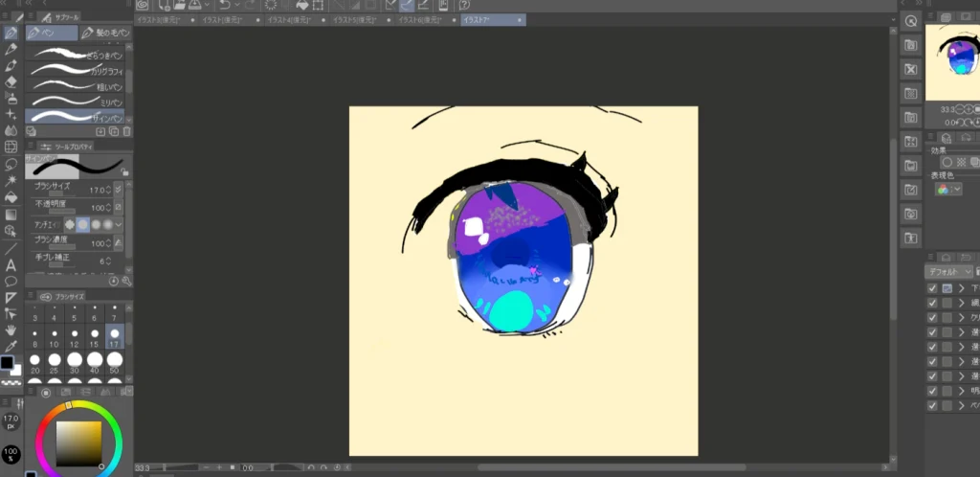Select the Fill bucket tool
980x477 pixels.
click(x=11, y=197)
